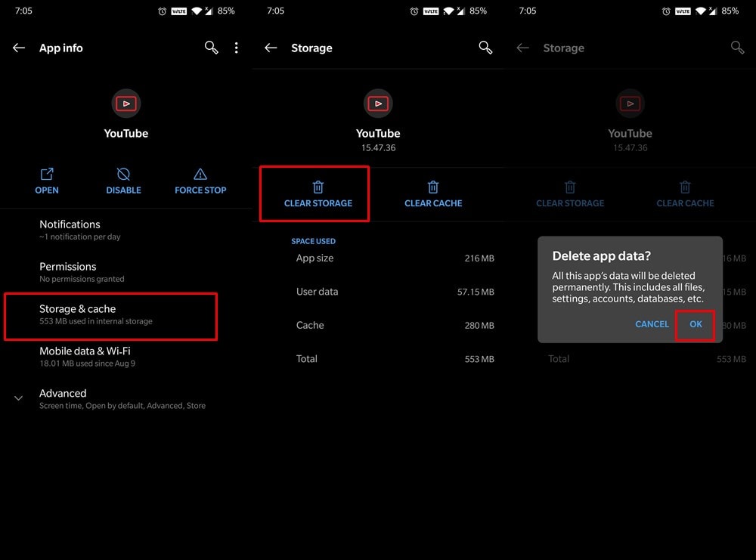The image size is (756, 560).
Task: Go back from the App info screen
Action: point(19,48)
